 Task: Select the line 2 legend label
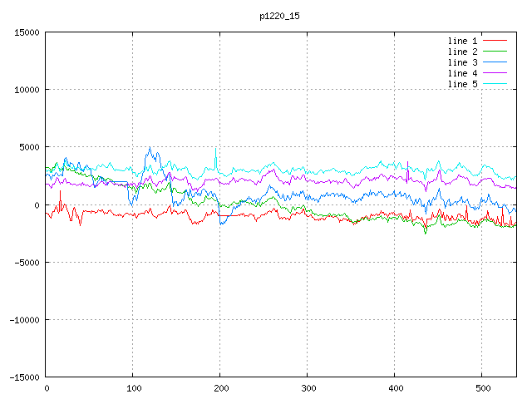pyautogui.click(x=463, y=52)
